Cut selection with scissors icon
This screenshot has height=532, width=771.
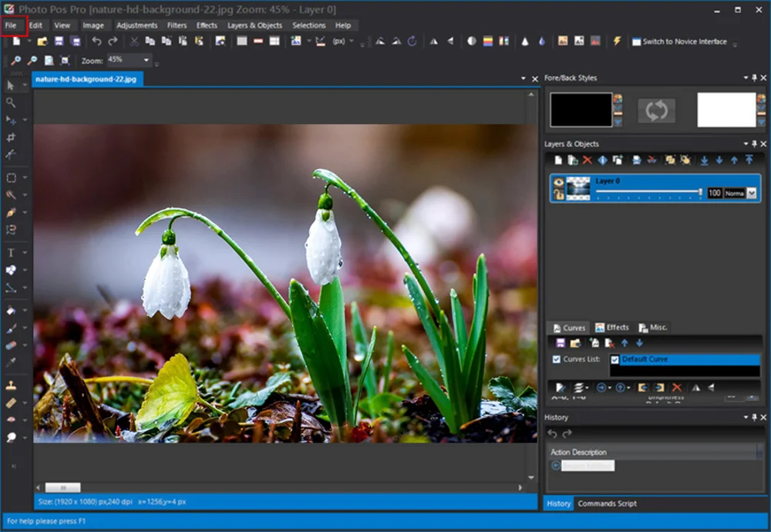[x=133, y=42]
